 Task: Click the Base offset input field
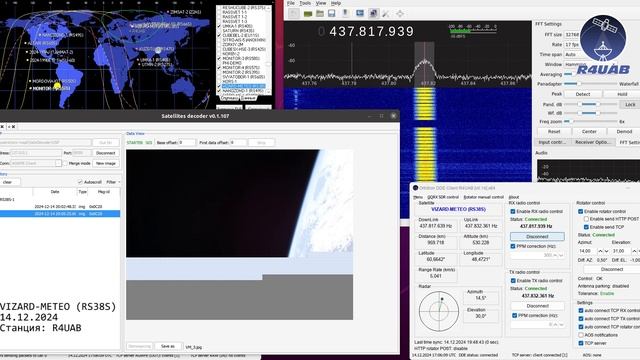click(x=187, y=142)
